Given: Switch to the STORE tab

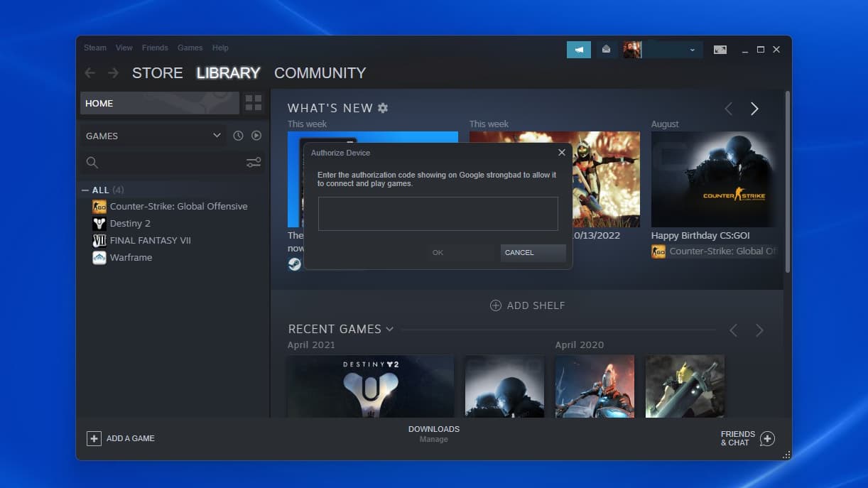Looking at the screenshot, I should (157, 72).
